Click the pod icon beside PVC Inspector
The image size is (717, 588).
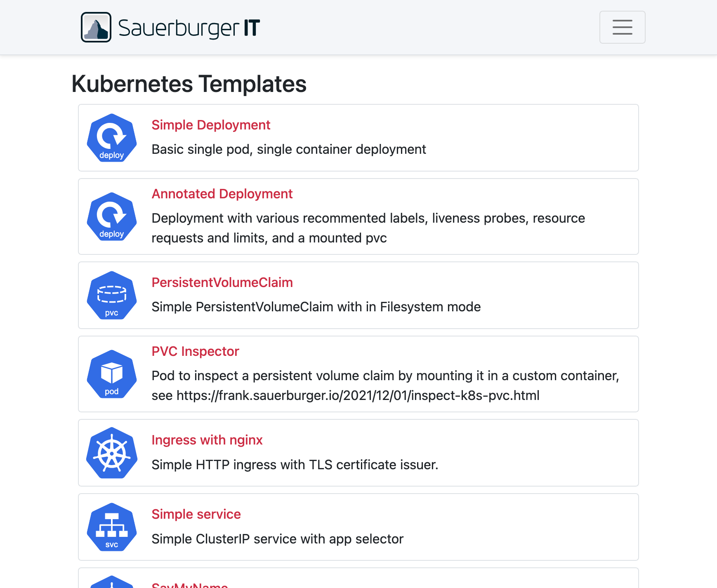tap(111, 374)
